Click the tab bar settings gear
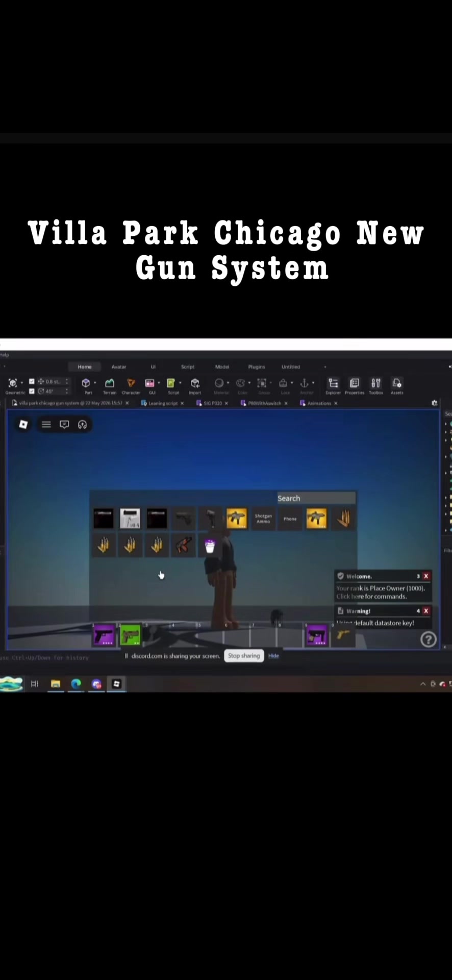 coord(434,403)
